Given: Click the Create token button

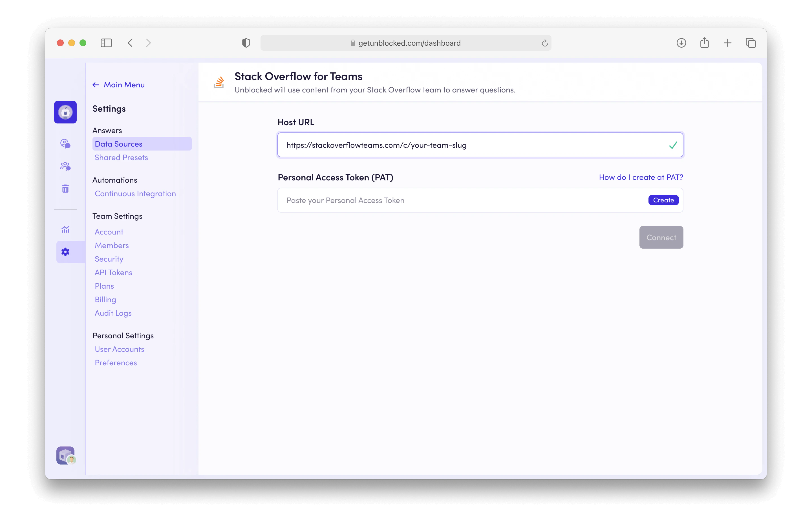Looking at the screenshot, I should point(663,200).
